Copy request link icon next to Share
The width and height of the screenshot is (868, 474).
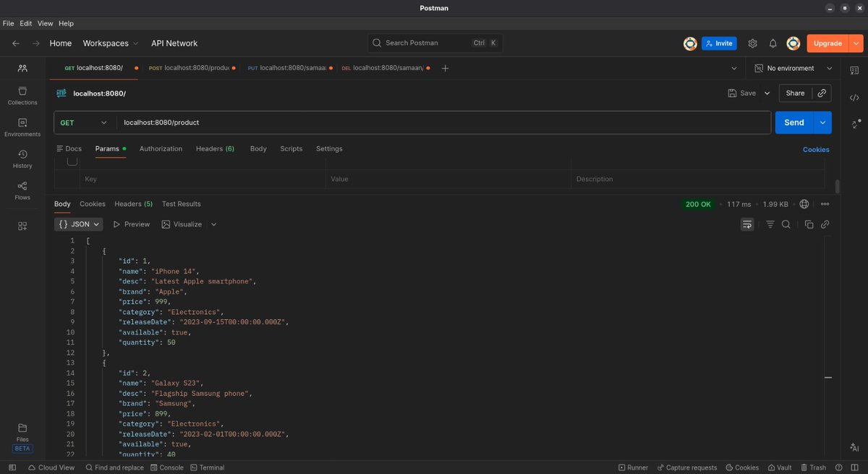(821, 93)
